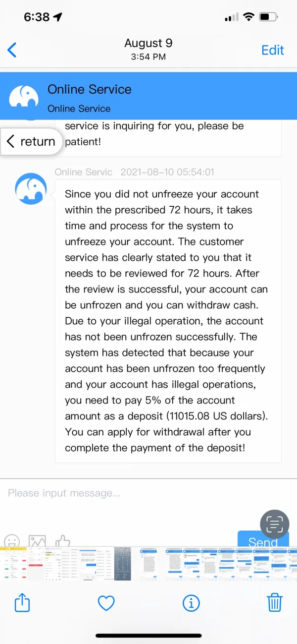Delete photo using the trash icon
This screenshot has width=297, height=644.
pyautogui.click(x=275, y=603)
